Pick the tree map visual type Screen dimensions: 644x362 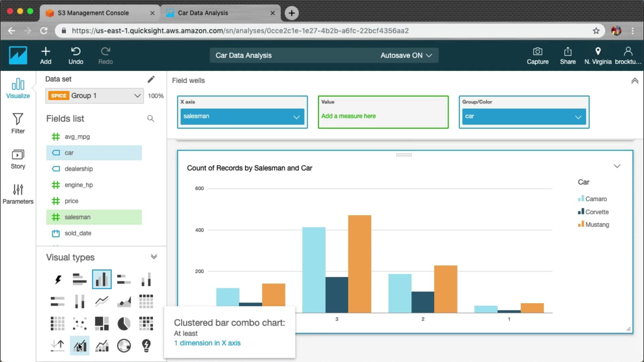pyautogui.click(x=102, y=324)
